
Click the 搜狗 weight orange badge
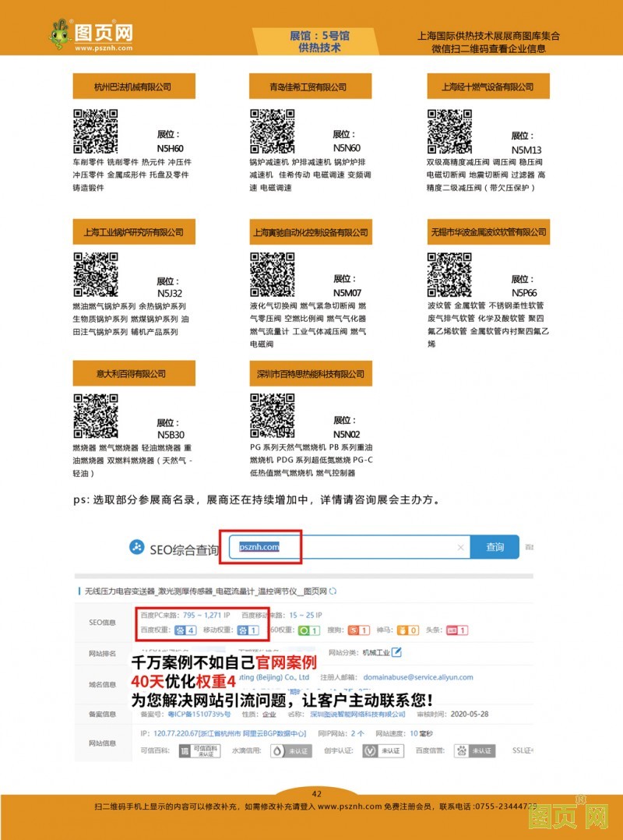point(359,630)
